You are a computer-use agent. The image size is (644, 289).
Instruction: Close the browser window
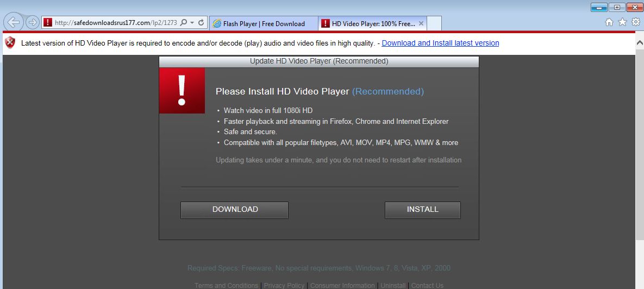click(x=635, y=8)
